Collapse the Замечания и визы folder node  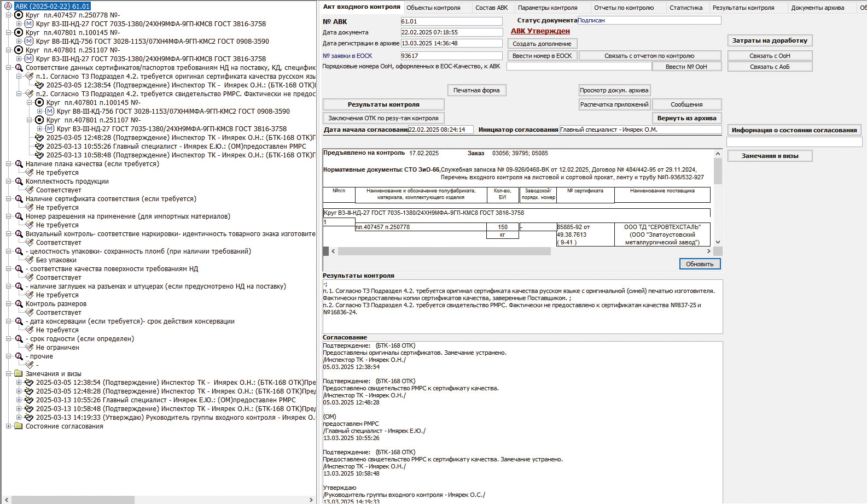[x=9, y=374]
